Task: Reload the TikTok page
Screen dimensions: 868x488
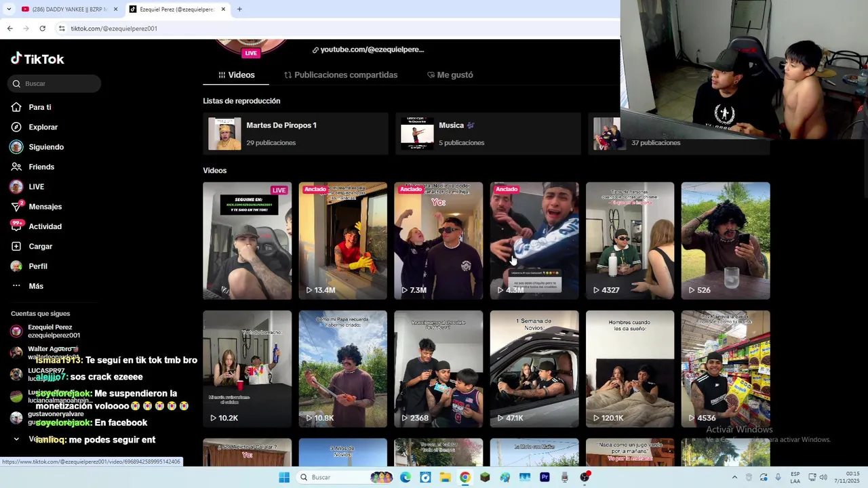Action: (42, 28)
